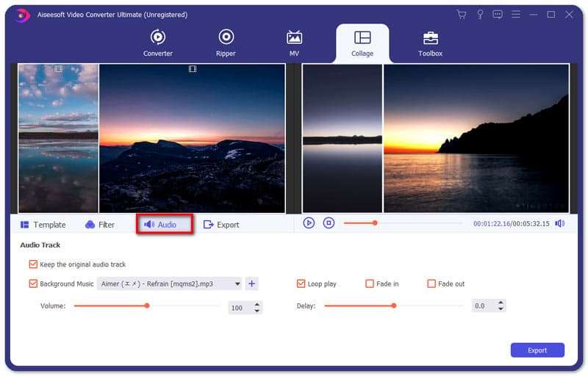Click the Aiseesoft app logo
Viewport: 588px width, 376px height.
tap(22, 15)
